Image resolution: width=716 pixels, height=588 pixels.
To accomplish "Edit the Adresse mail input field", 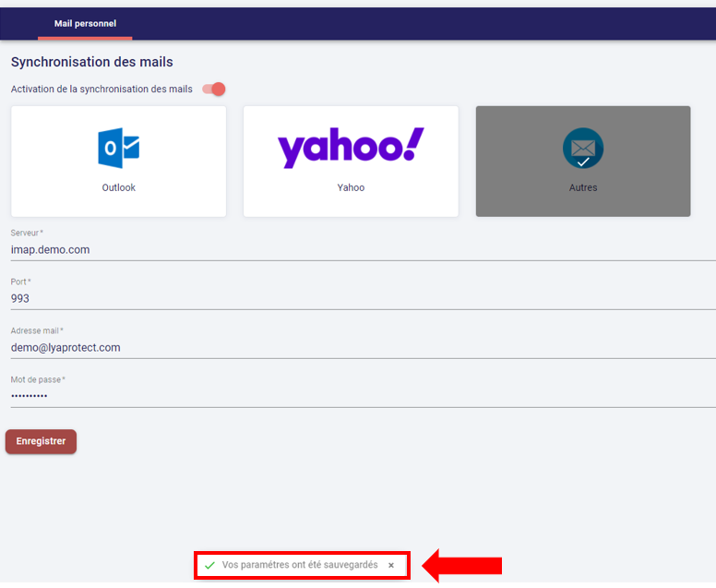I will click(x=360, y=348).
